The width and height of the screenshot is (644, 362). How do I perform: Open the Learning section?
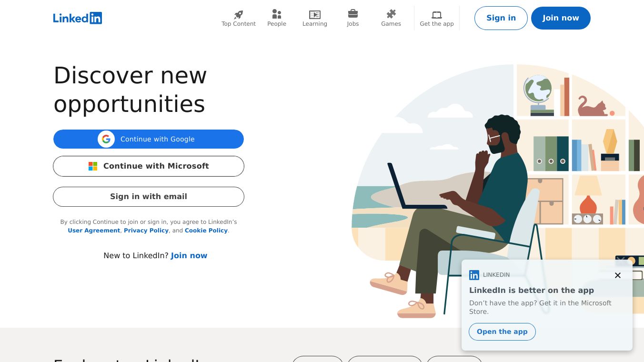pyautogui.click(x=315, y=18)
